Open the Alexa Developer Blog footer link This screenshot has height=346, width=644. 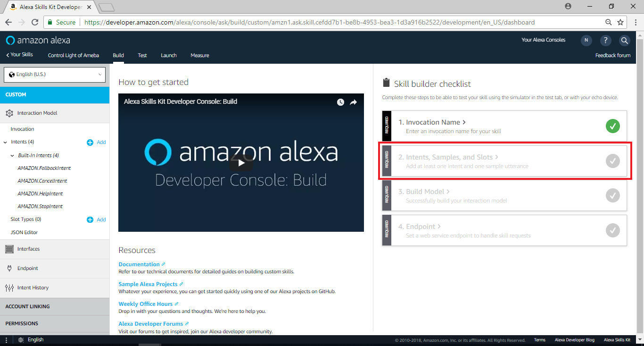click(x=575, y=340)
